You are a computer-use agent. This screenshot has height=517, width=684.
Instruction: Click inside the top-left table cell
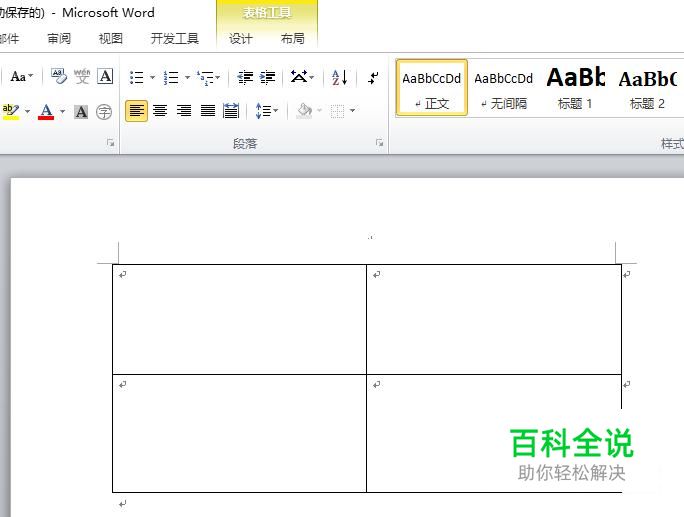pyautogui.click(x=239, y=319)
